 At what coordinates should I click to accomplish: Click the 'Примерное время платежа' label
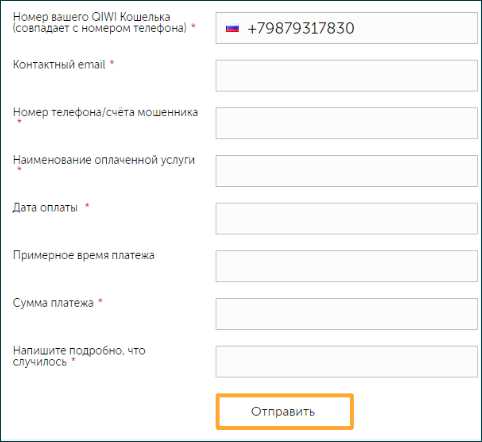click(x=84, y=255)
